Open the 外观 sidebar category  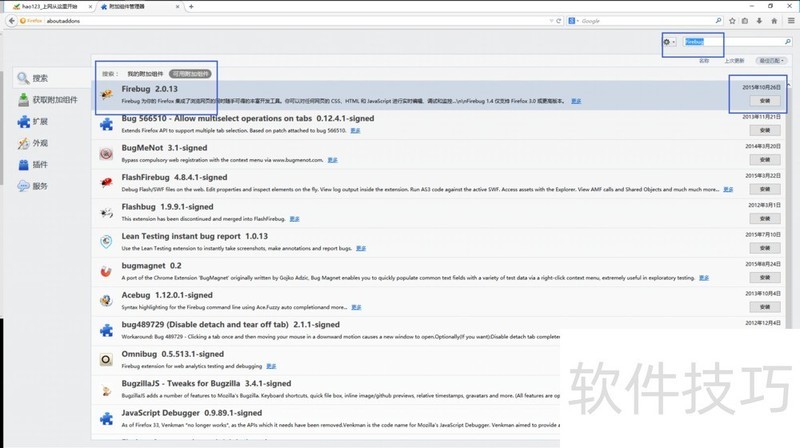pyautogui.click(x=52, y=143)
